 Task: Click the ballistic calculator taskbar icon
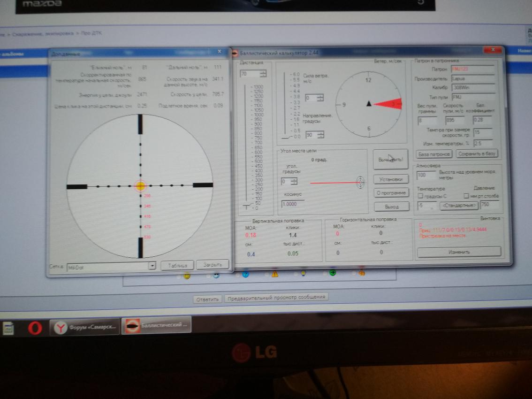pyautogui.click(x=156, y=325)
